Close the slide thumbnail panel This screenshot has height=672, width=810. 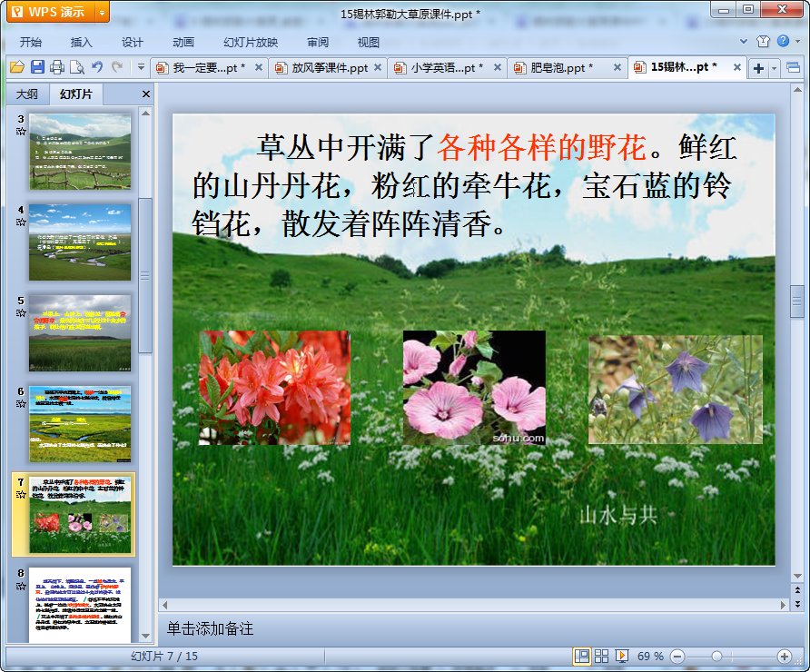tap(145, 94)
